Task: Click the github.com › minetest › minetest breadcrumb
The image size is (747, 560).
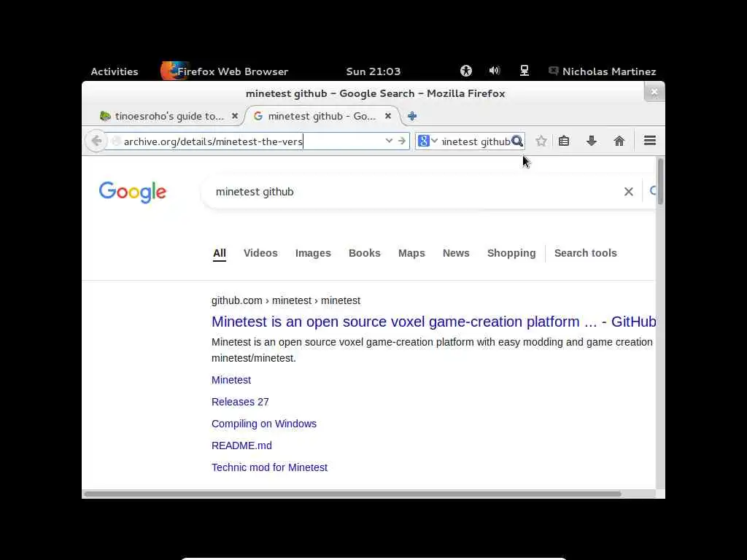Action: click(286, 301)
